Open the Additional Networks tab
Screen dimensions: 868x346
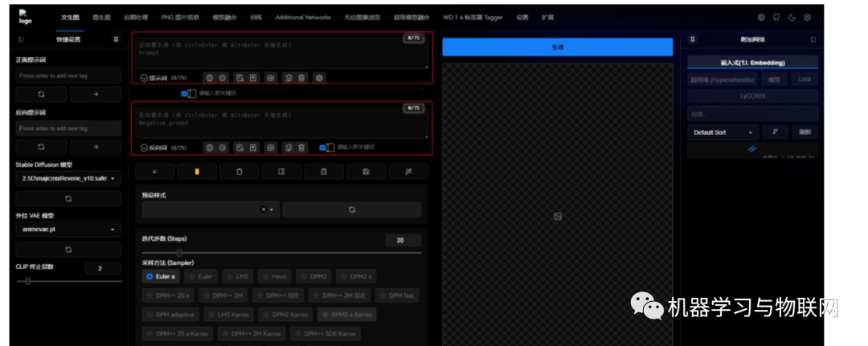(302, 17)
